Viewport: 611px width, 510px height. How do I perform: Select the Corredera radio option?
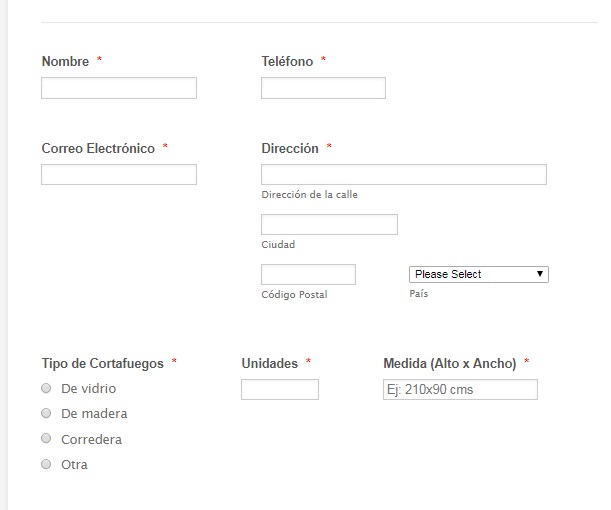click(x=46, y=439)
